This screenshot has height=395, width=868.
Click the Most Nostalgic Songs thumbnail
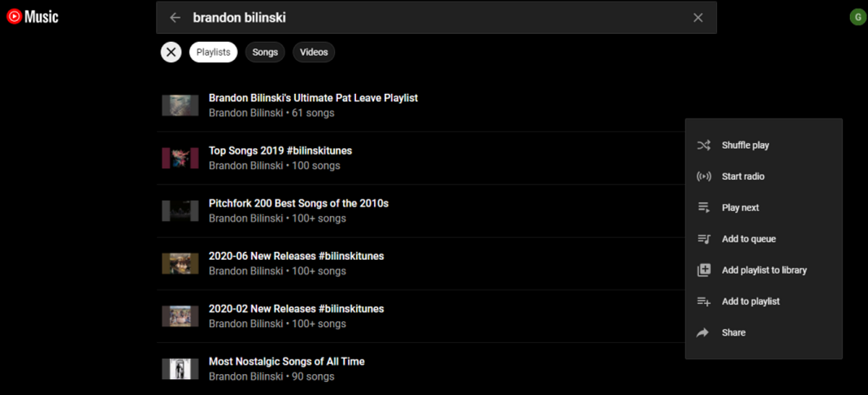(180, 369)
